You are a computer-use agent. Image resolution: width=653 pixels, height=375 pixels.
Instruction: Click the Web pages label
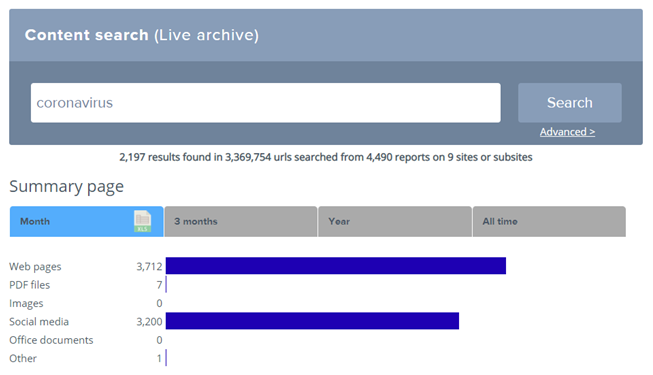point(35,267)
